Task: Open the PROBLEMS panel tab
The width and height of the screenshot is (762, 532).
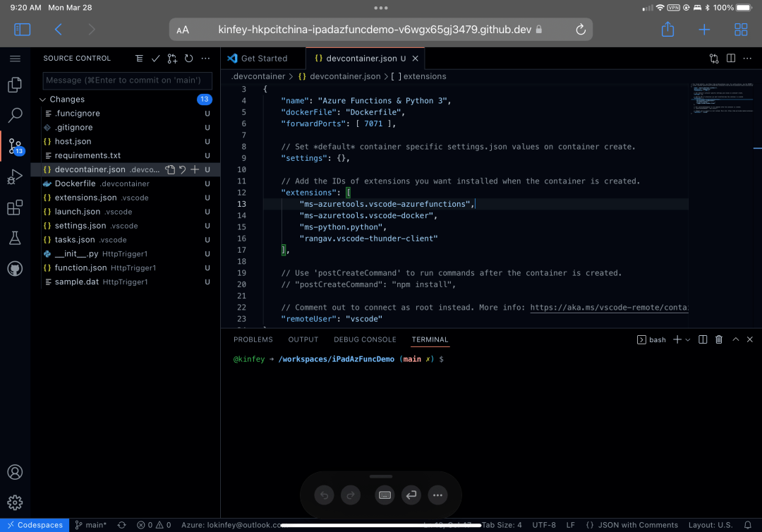Action: tap(253, 339)
